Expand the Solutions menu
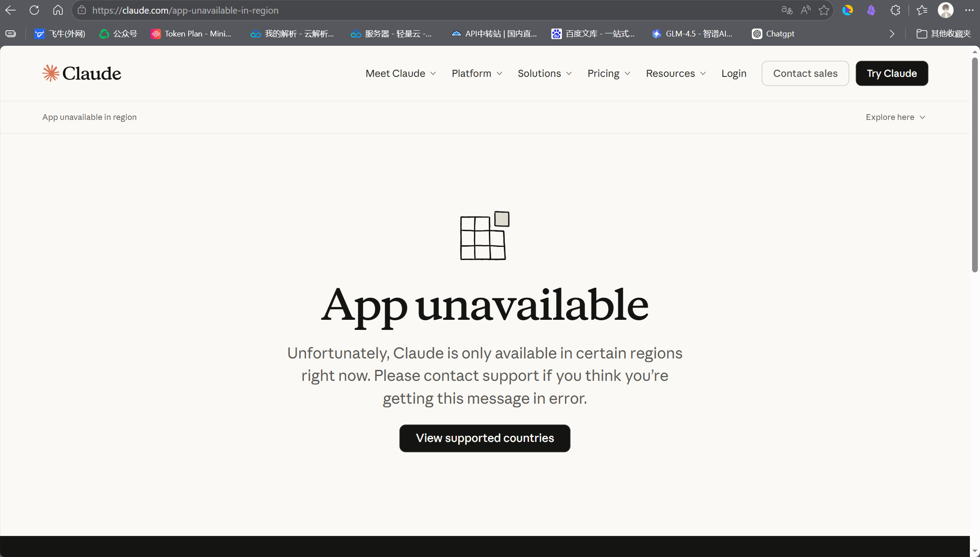This screenshot has width=980, height=557. pos(545,73)
